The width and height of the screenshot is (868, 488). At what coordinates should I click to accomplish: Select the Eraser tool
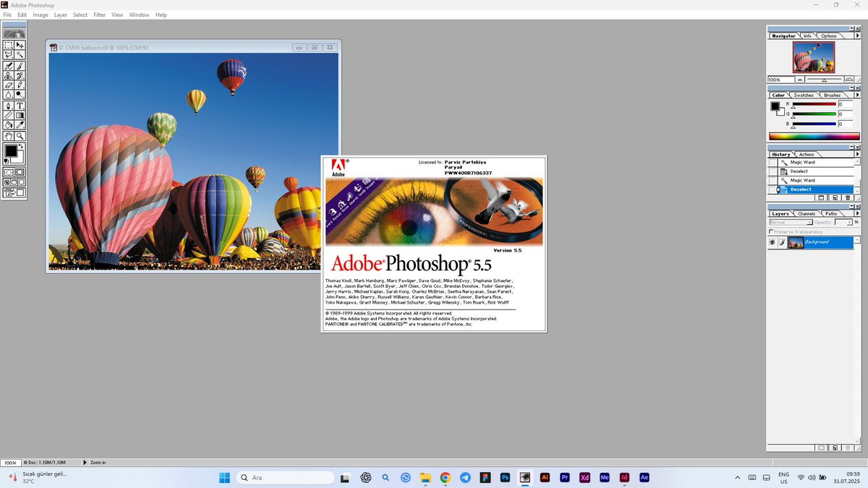pos(9,85)
